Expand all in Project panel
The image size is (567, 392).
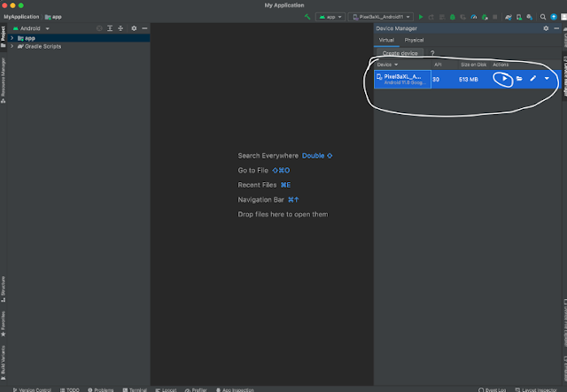pyautogui.click(x=110, y=28)
